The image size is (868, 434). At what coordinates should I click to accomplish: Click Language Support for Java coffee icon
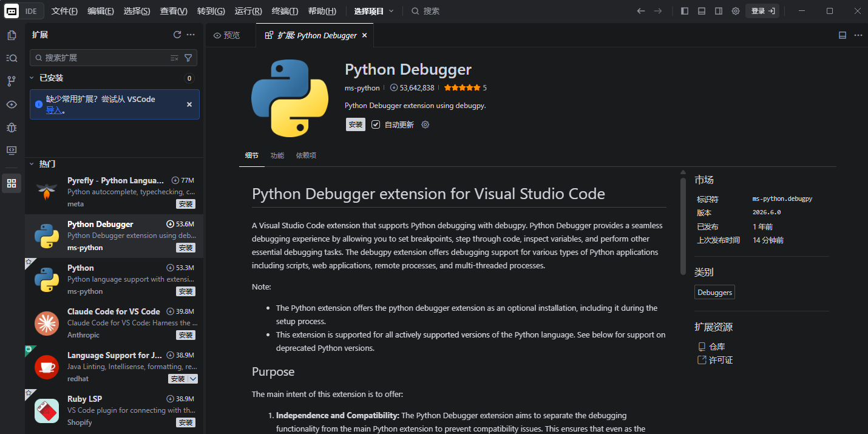click(47, 367)
